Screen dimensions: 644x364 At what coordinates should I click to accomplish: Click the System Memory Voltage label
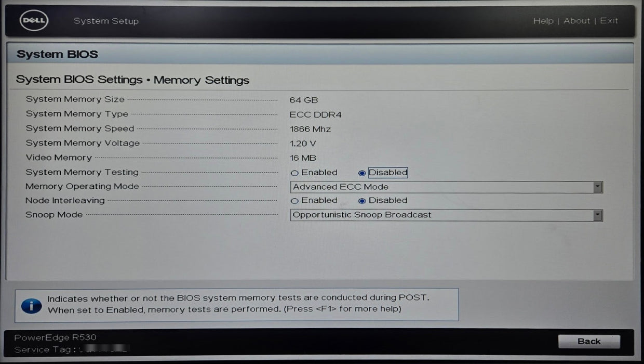coord(83,143)
